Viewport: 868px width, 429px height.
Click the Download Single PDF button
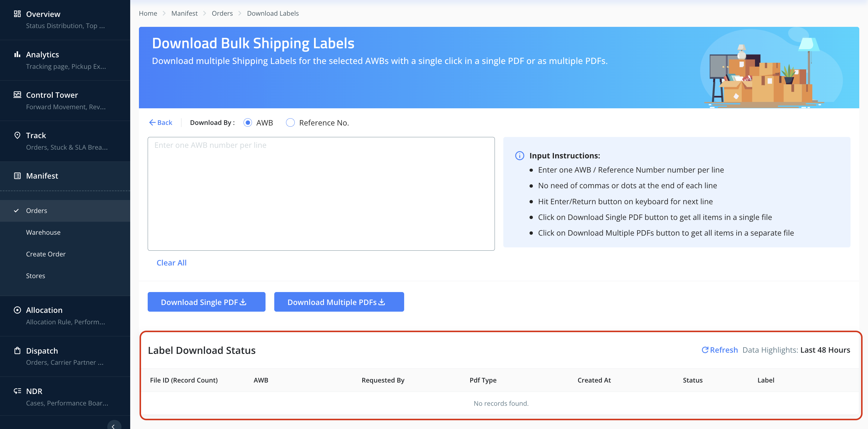[206, 302]
